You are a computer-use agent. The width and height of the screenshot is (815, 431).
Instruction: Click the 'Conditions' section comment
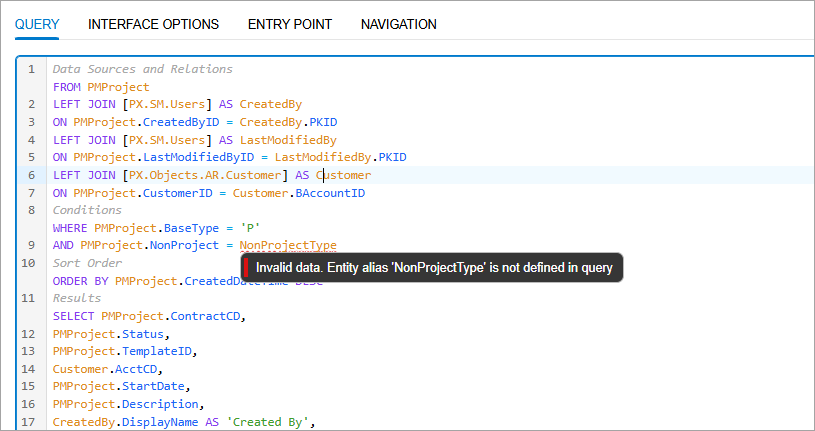(x=86, y=210)
